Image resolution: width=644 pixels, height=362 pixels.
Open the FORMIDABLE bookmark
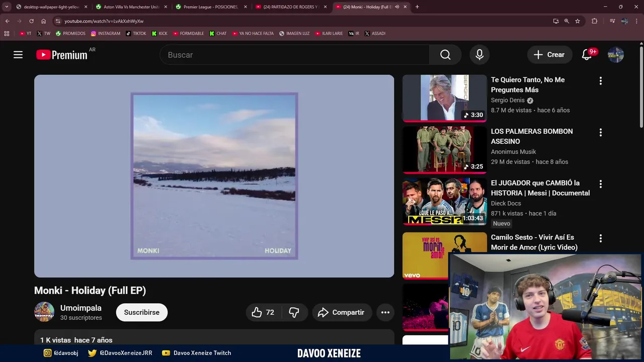click(189, 33)
